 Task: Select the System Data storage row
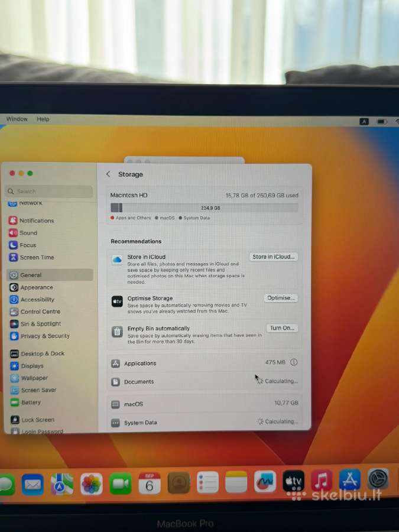[x=205, y=423]
